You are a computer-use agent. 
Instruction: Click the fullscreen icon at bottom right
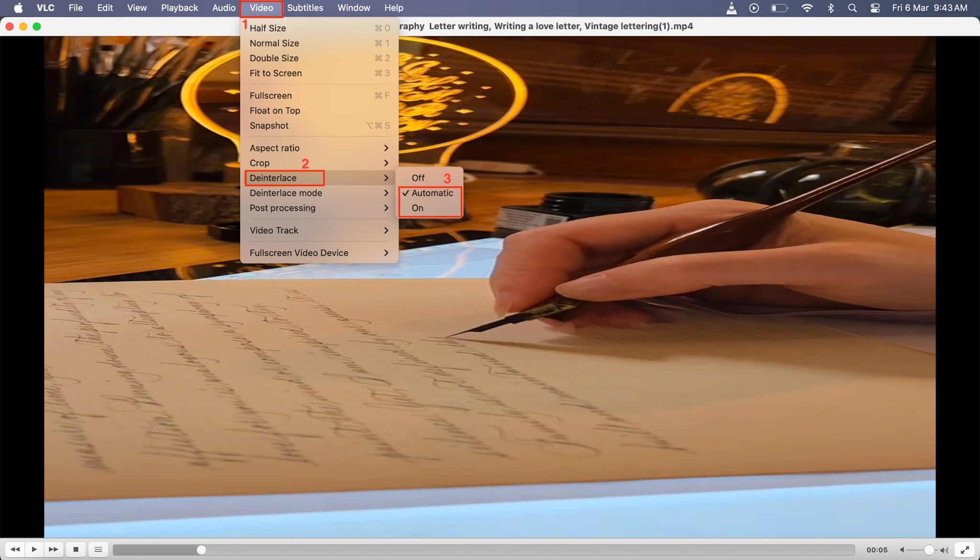(966, 549)
